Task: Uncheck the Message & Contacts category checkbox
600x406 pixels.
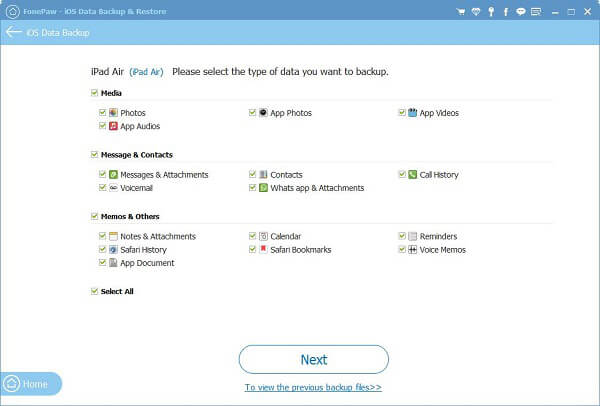Action: [x=95, y=154]
